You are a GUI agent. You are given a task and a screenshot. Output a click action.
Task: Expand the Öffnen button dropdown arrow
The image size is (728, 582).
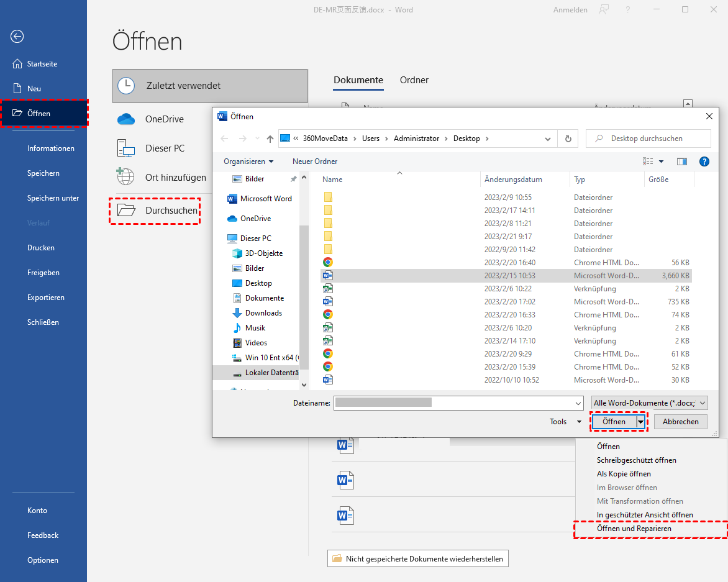pos(640,421)
